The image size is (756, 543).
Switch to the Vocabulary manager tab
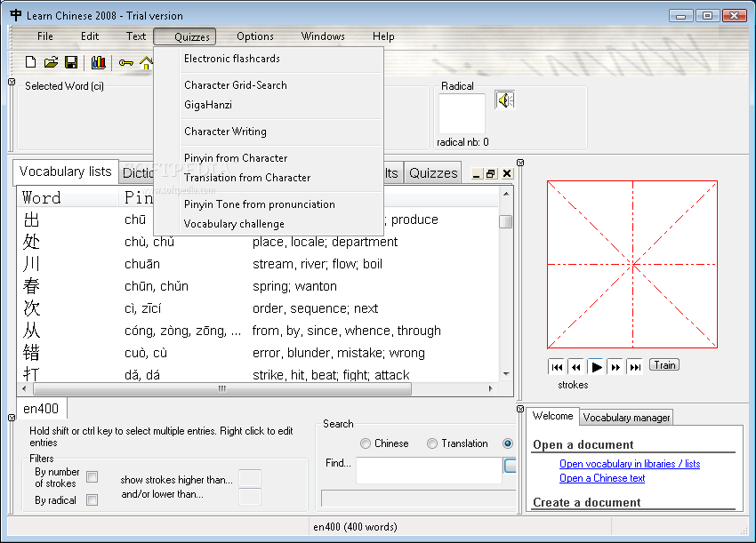click(x=626, y=417)
